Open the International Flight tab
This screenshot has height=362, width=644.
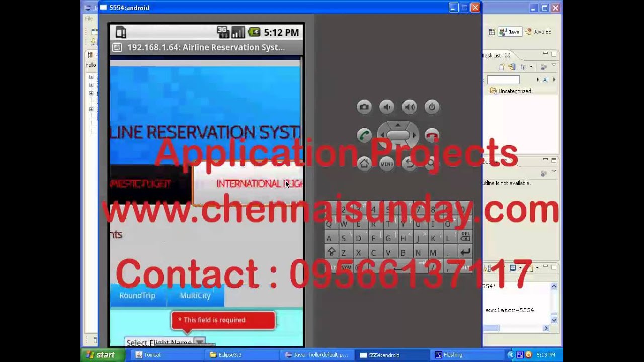pyautogui.click(x=249, y=184)
